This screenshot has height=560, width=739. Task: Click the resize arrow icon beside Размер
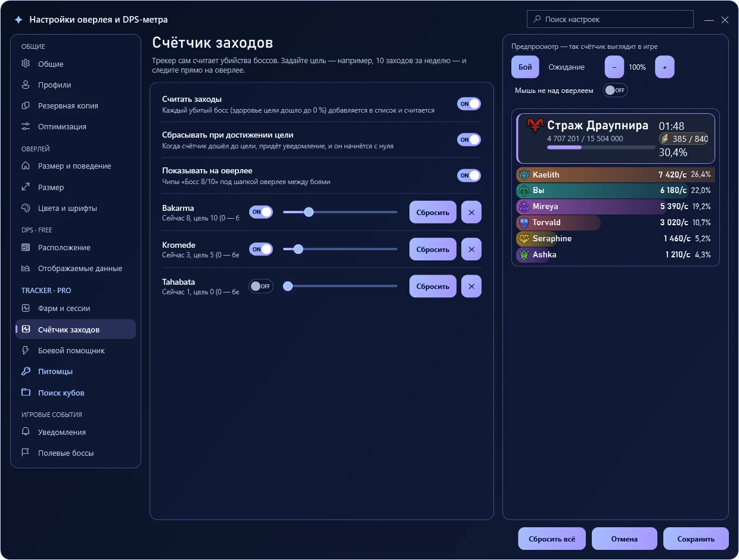coord(26,187)
